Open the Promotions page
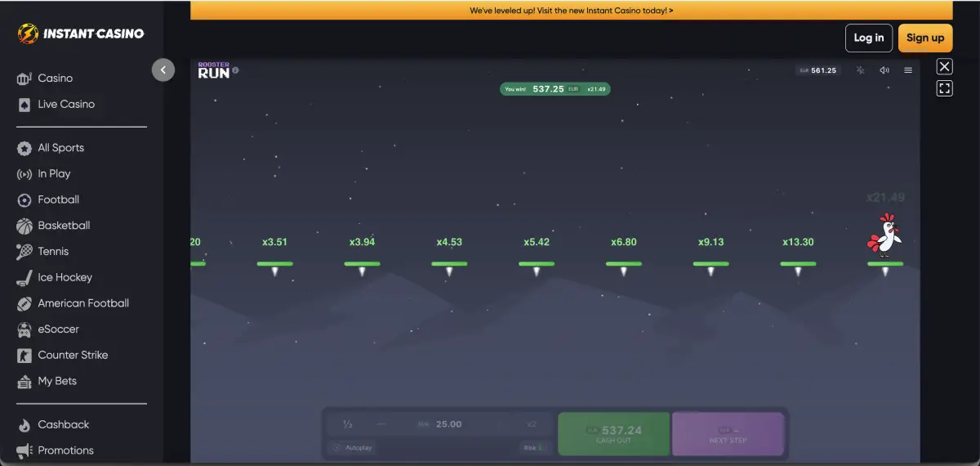 pyautogui.click(x=65, y=450)
